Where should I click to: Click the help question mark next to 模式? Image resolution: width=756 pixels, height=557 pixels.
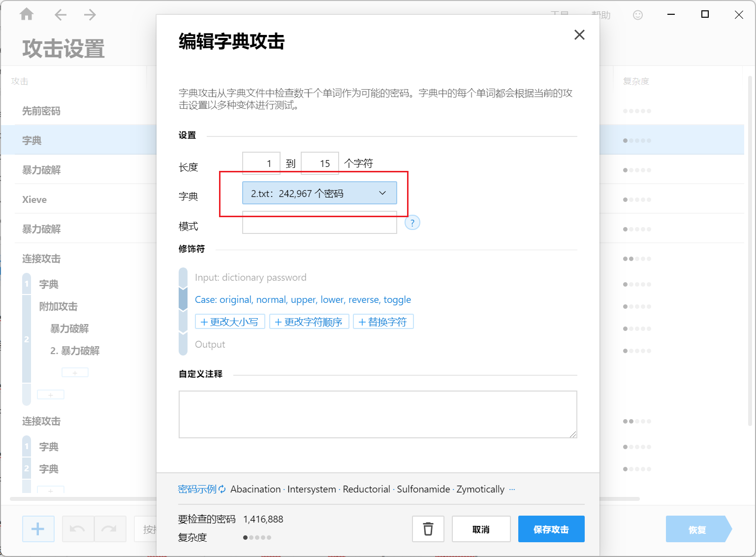(x=412, y=223)
